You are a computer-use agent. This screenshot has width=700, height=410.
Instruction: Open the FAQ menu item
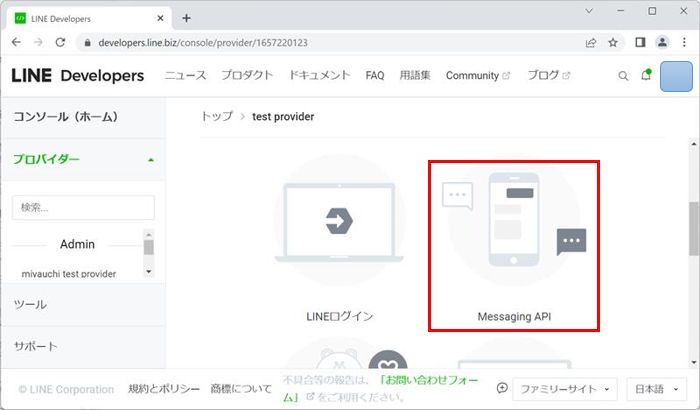click(x=375, y=75)
